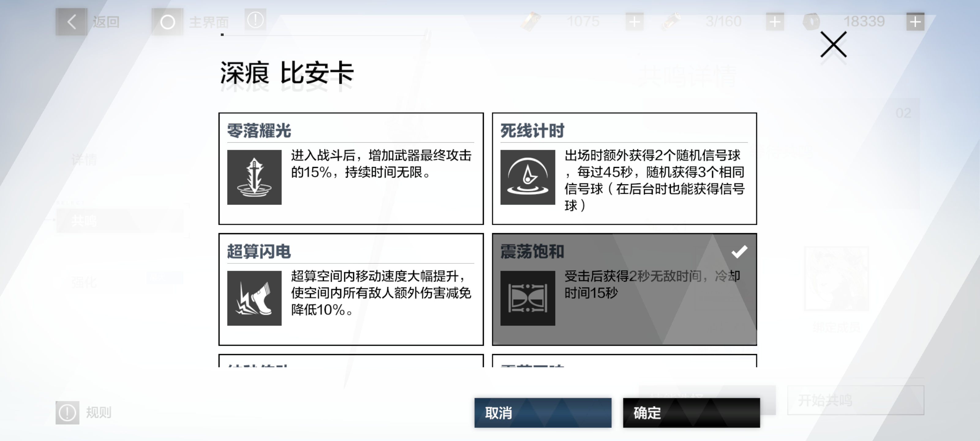The width and height of the screenshot is (980, 441).
Task: Click the bound member portrait thumbnail
Action: click(836, 278)
